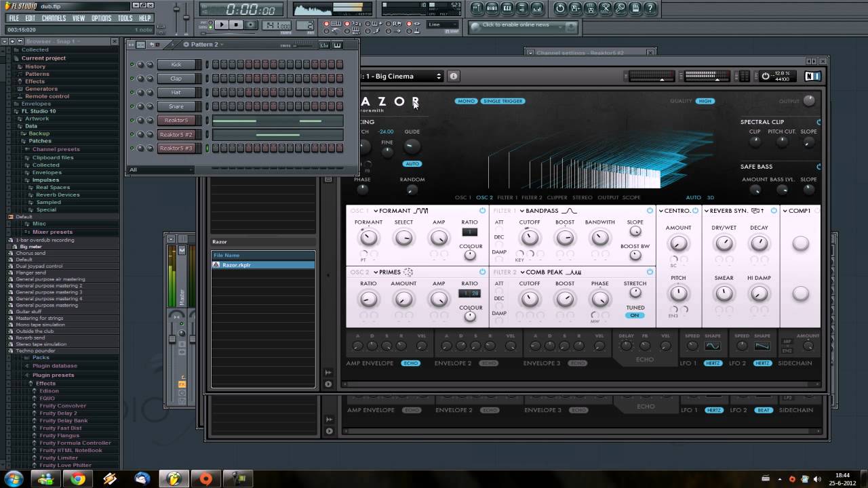This screenshot has height=488, width=868.
Task: Switch the TUNED ON toggle in Filter 2
Action: pos(635,315)
